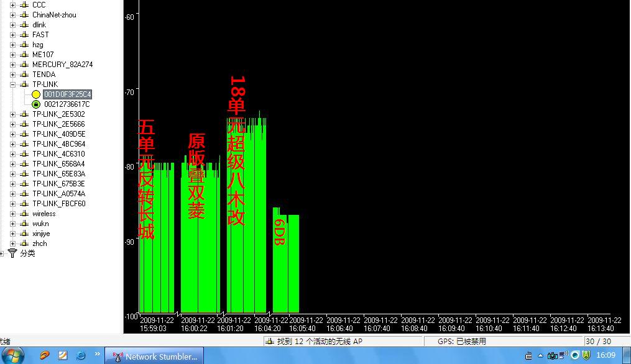The image size is (631, 364).
Task: Click the network connection tray icon
Action: tap(563, 355)
